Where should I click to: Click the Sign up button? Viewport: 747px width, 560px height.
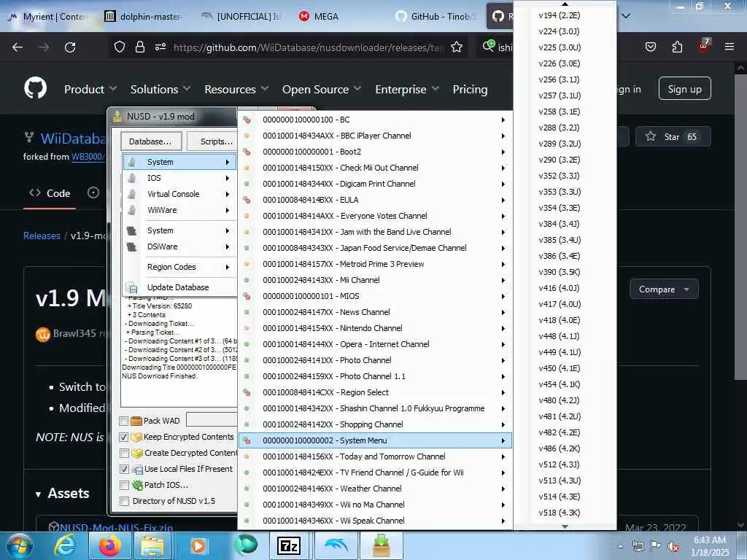684,88
